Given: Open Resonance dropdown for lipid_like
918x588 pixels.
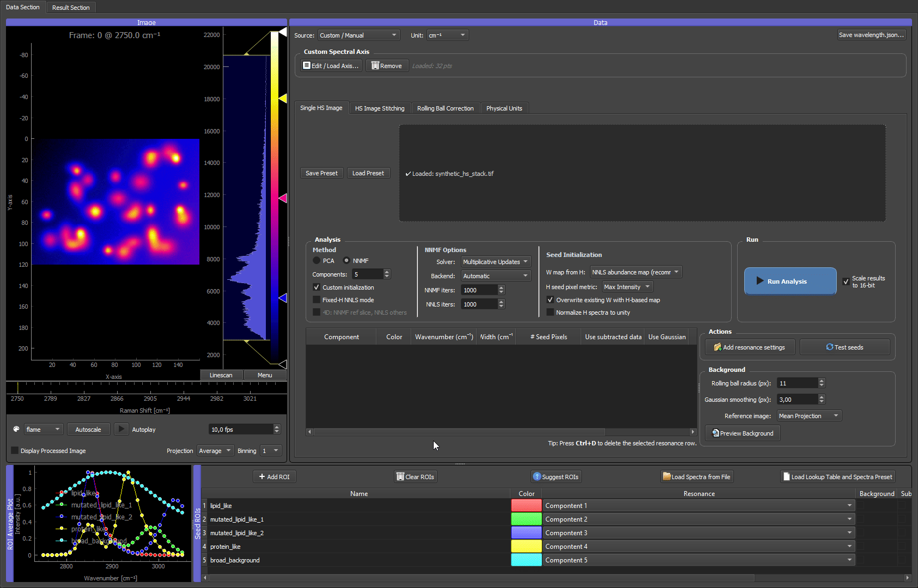Looking at the screenshot, I should click(698, 506).
